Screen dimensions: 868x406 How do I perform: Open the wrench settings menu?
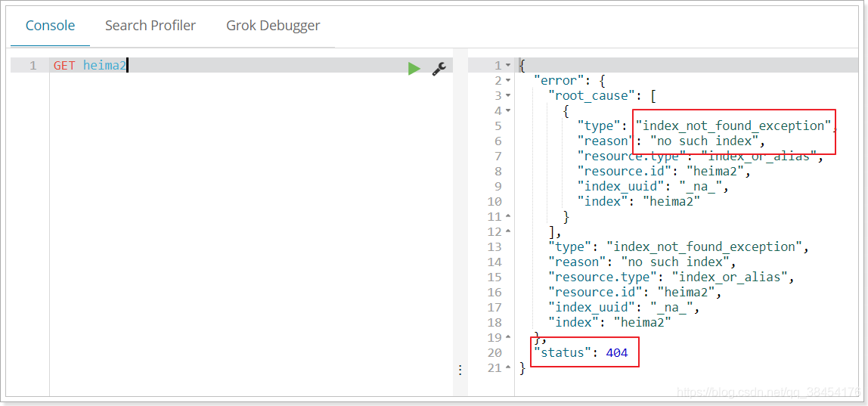pos(439,69)
